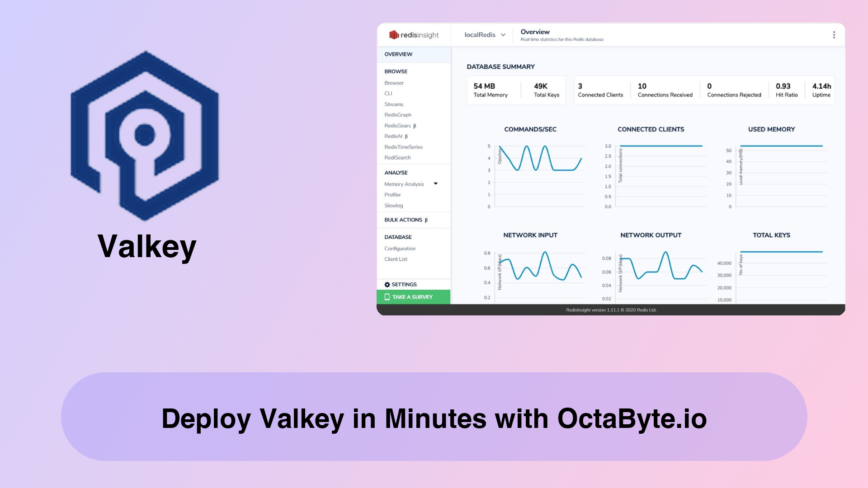The height and width of the screenshot is (488, 868).
Task: Open the Browser section
Action: pyautogui.click(x=394, y=83)
